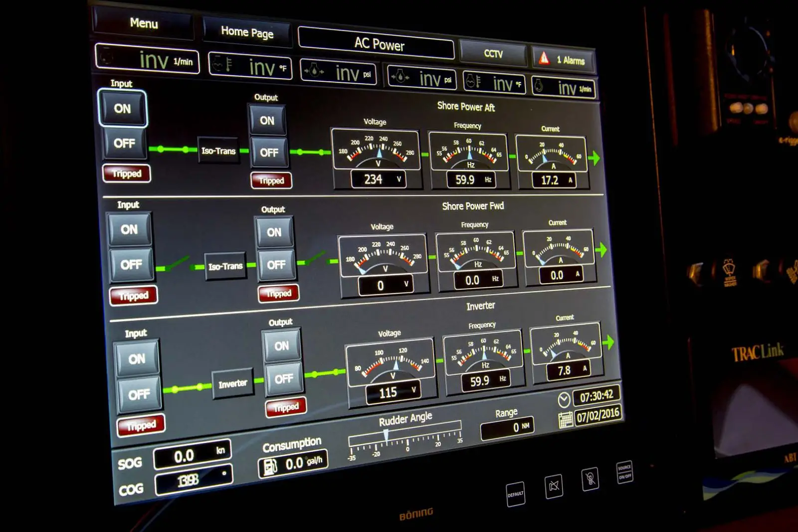The image size is (798, 532).
Task: Switch Shore Power Aft input ON
Action: pos(123,108)
